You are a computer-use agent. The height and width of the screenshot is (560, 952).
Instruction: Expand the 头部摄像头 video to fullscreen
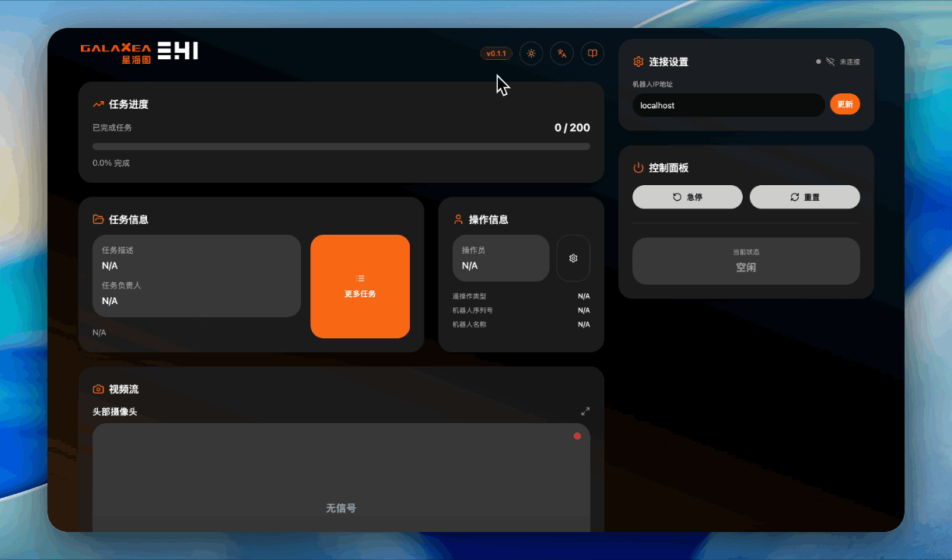coord(586,411)
